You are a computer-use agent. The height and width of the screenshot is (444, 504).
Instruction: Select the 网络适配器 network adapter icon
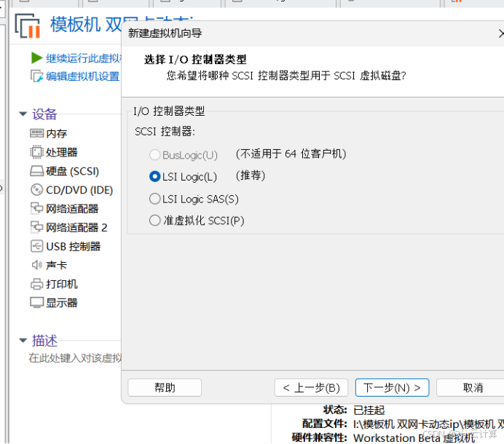click(36, 208)
